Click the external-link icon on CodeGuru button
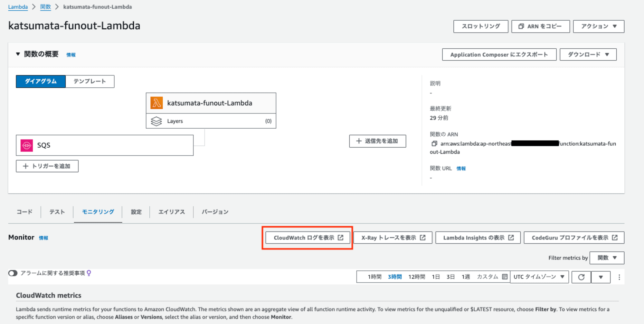The height and width of the screenshot is (324, 644). point(615,238)
